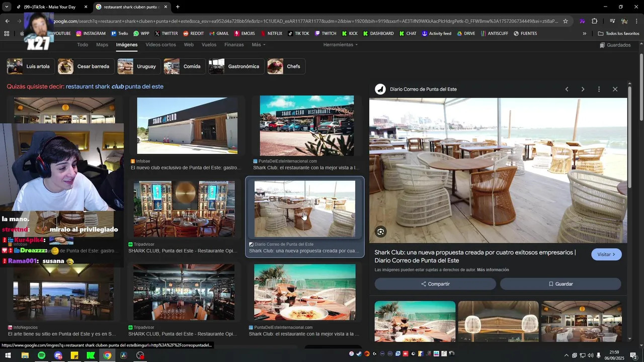The height and width of the screenshot is (362, 644).
Task: Open Spotify from the taskbar
Action: coord(41,355)
